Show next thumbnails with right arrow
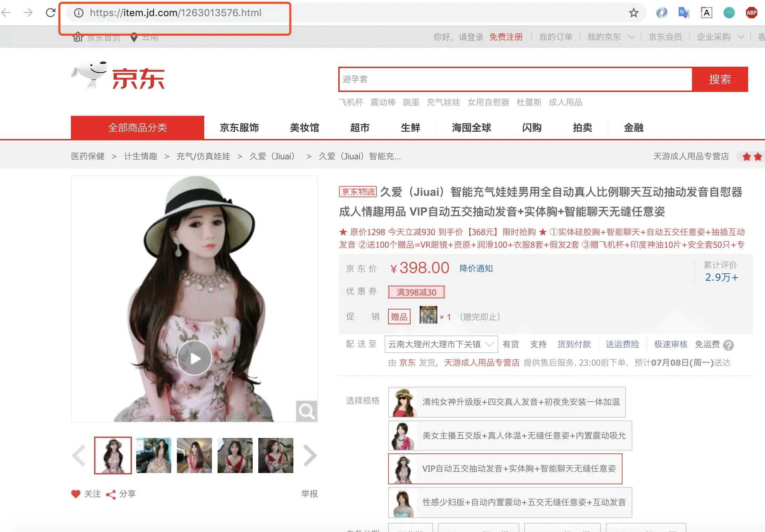Image resolution: width=765 pixels, height=532 pixels. 310,455
